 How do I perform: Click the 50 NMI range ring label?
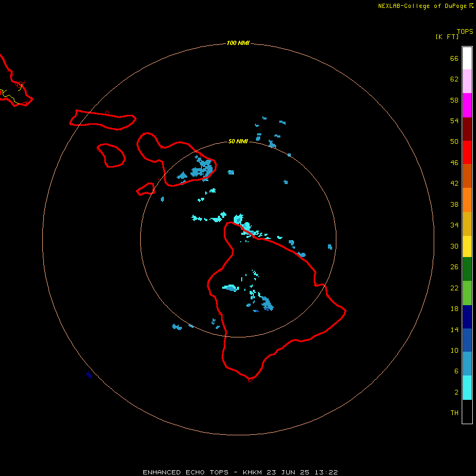tap(238, 141)
